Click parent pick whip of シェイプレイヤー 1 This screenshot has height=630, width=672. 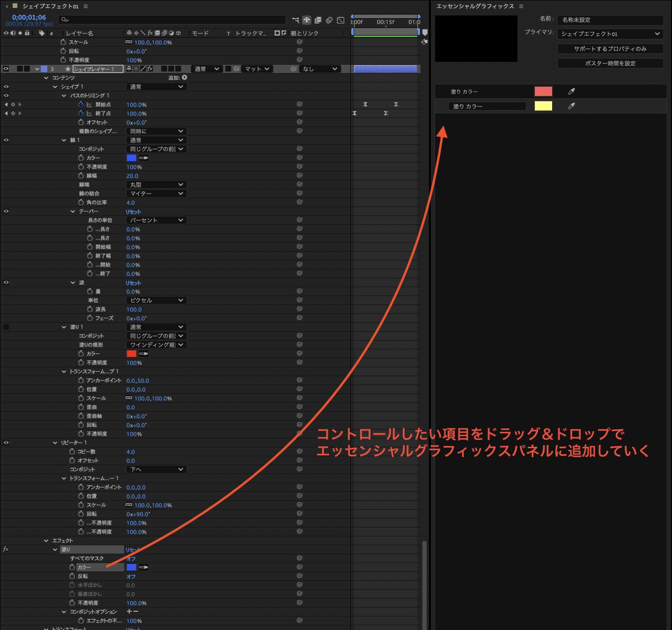coord(294,69)
